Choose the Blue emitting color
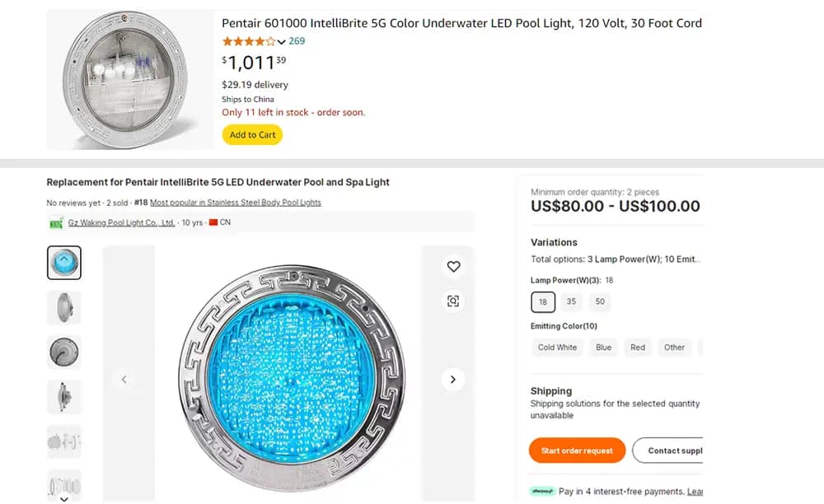The height and width of the screenshot is (504, 824). coord(603,347)
